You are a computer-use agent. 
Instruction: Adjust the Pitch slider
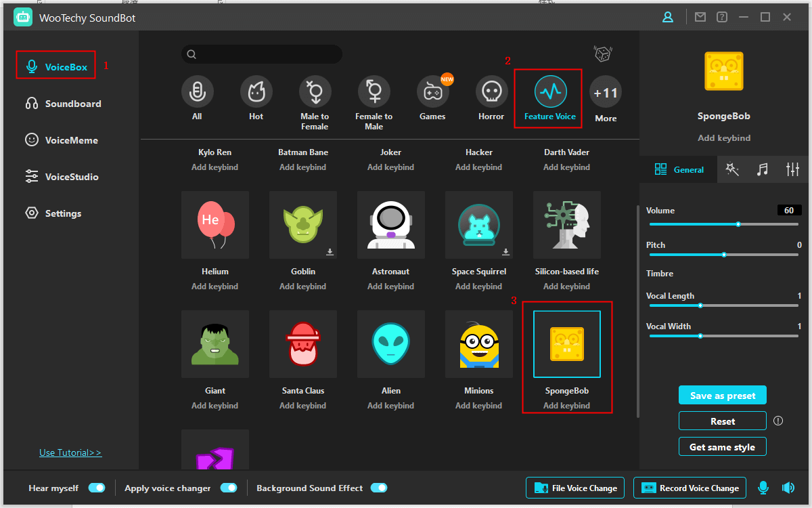[x=724, y=255]
